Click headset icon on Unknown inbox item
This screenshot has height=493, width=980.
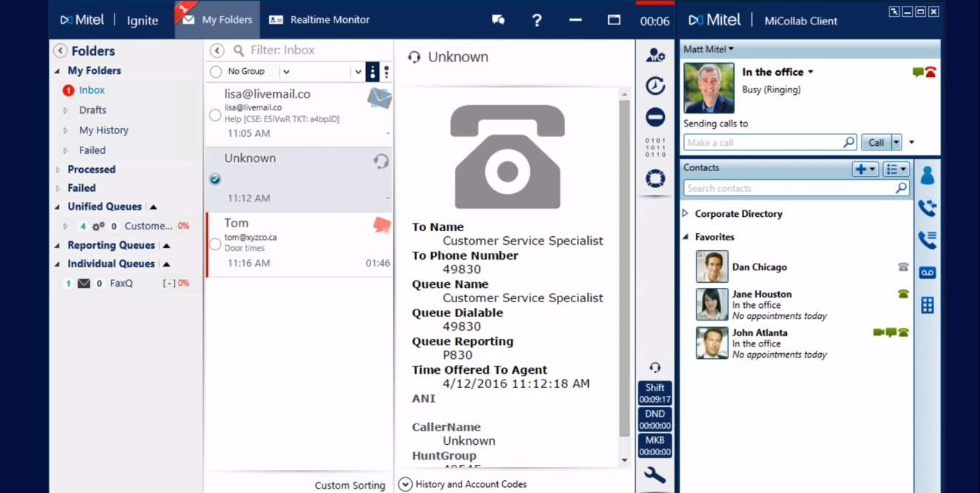pos(381,161)
